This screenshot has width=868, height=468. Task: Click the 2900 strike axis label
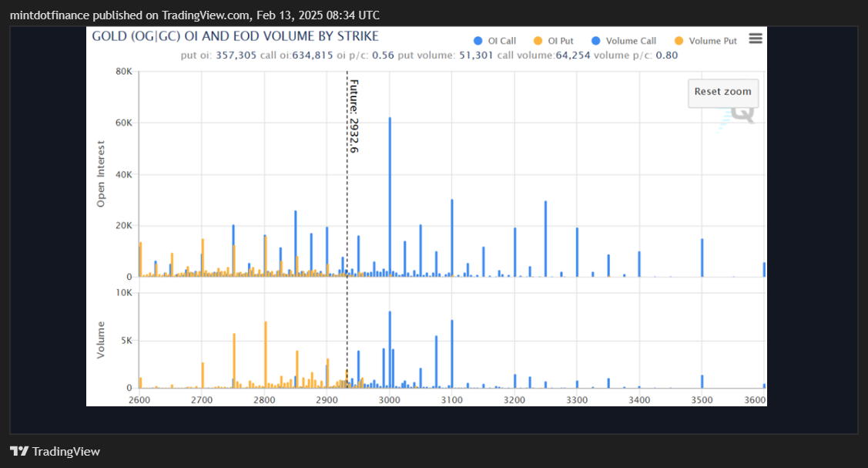(x=327, y=400)
